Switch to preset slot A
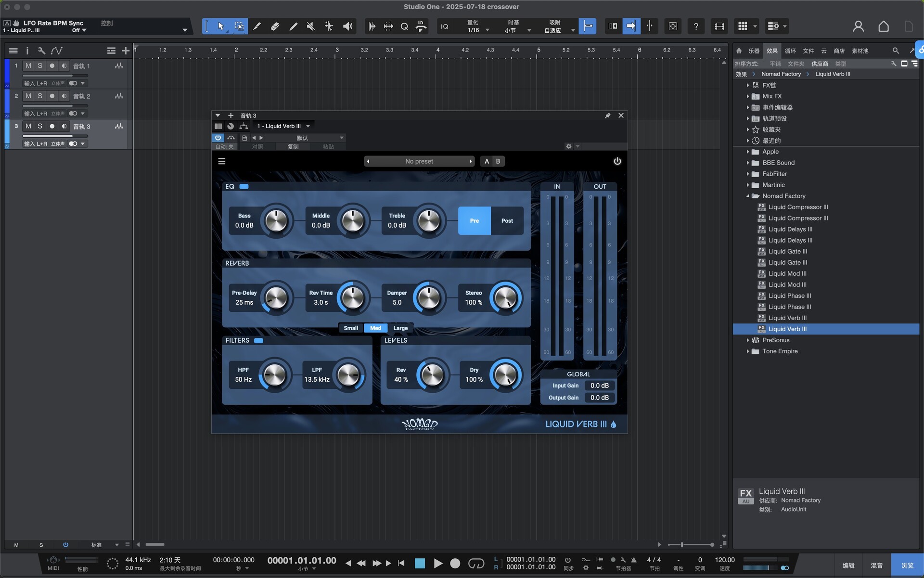This screenshot has height=578, width=924. [x=487, y=161]
